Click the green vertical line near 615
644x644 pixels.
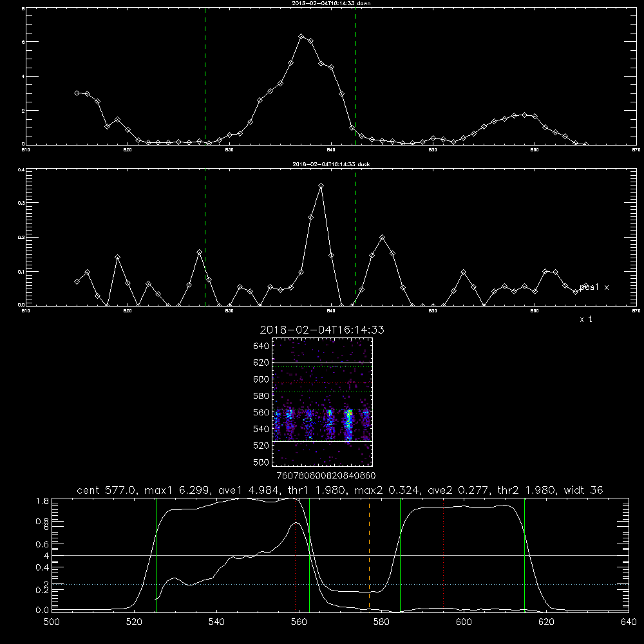[x=524, y=555]
